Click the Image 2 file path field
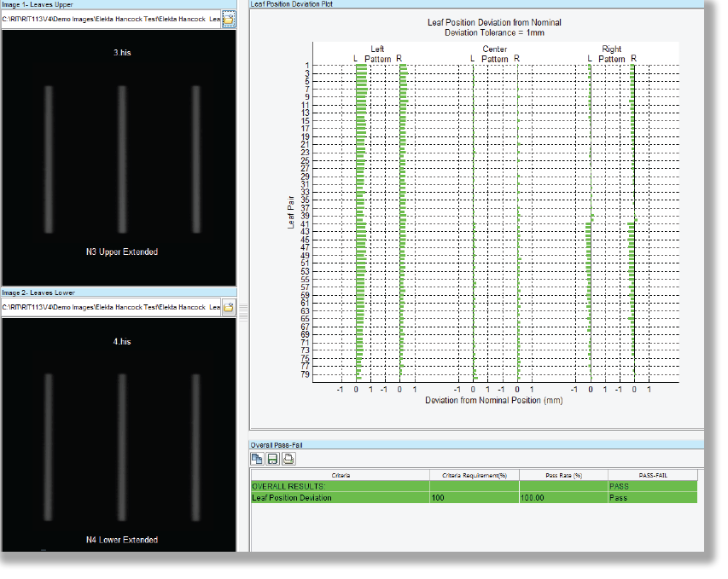 coord(111,307)
